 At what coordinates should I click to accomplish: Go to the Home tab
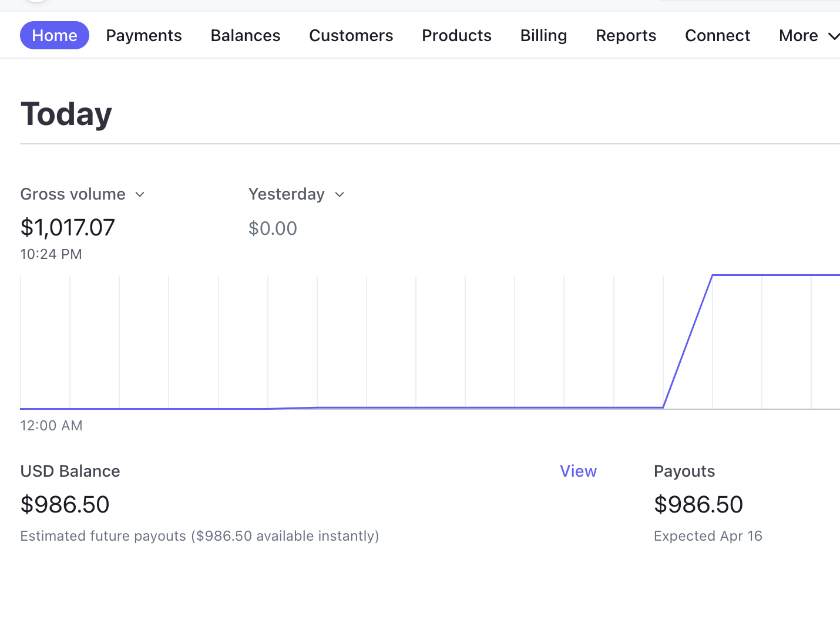(54, 35)
